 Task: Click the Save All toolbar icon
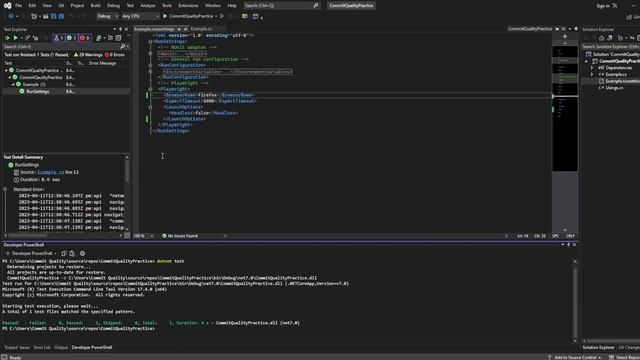click(61, 16)
